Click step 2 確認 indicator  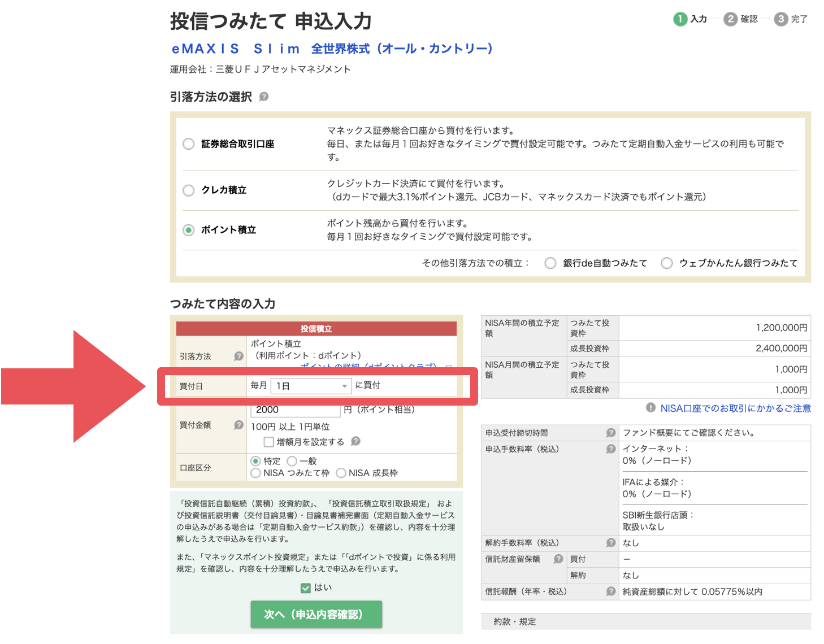click(x=741, y=19)
